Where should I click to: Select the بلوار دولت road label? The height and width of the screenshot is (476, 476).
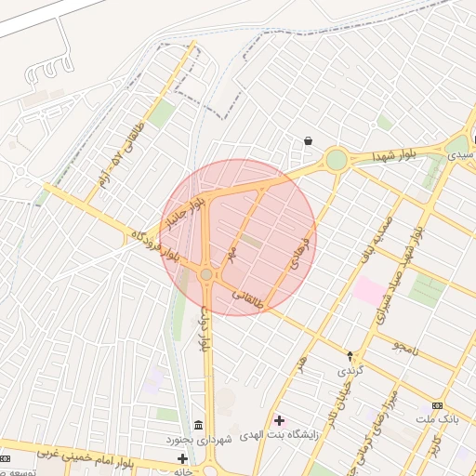click(205, 329)
